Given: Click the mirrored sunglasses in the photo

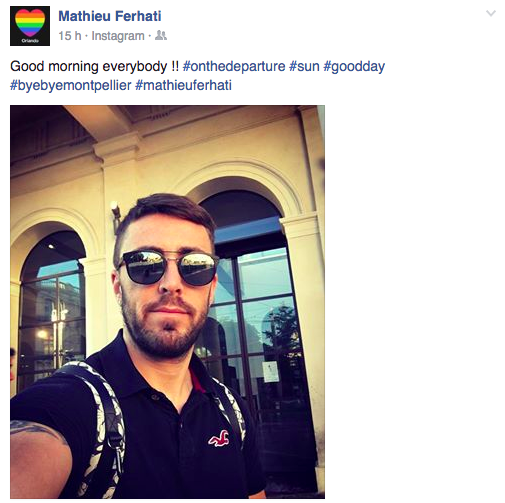Looking at the screenshot, I should [x=168, y=267].
